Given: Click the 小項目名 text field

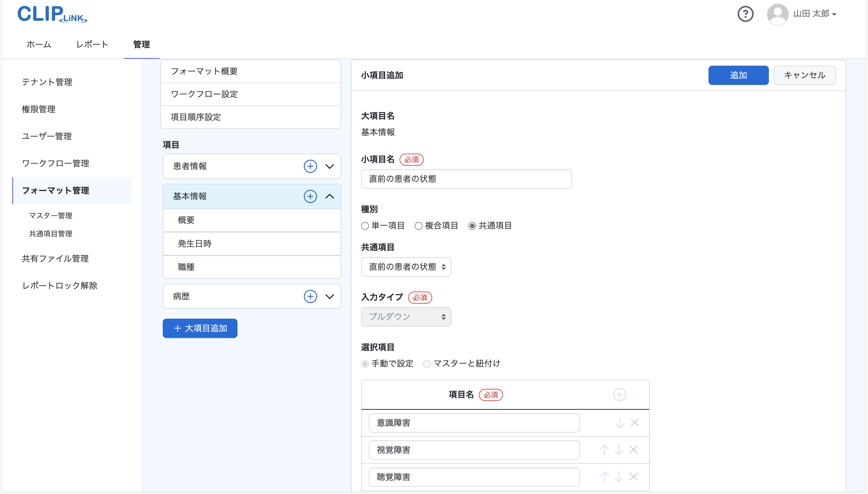Looking at the screenshot, I should point(466,179).
